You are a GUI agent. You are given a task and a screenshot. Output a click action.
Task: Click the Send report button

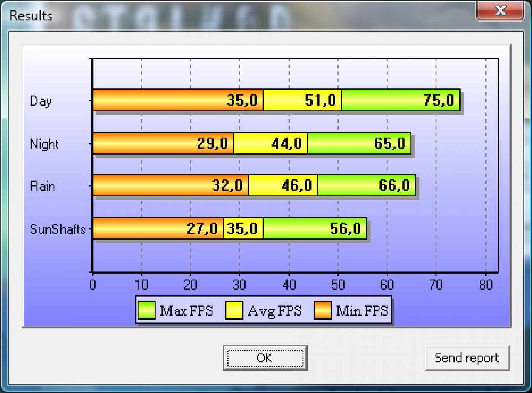[x=467, y=358]
